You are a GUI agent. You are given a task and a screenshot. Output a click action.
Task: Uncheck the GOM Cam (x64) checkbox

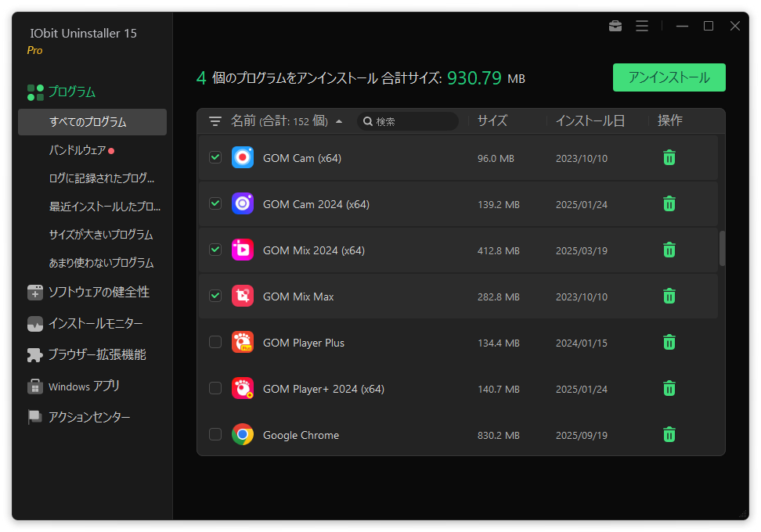point(215,157)
